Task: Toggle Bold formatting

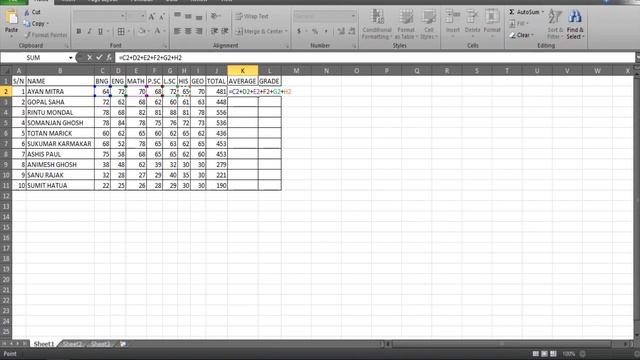Action: click(79, 31)
